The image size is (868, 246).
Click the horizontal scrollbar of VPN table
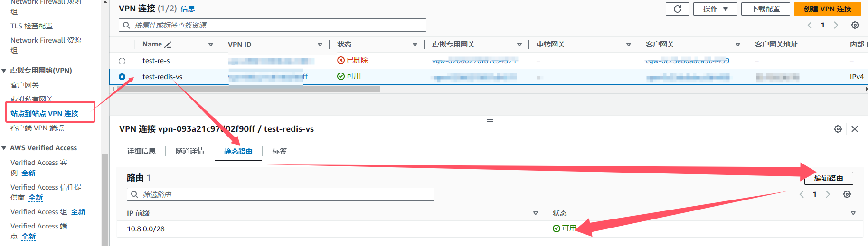pyautogui.click(x=247, y=89)
